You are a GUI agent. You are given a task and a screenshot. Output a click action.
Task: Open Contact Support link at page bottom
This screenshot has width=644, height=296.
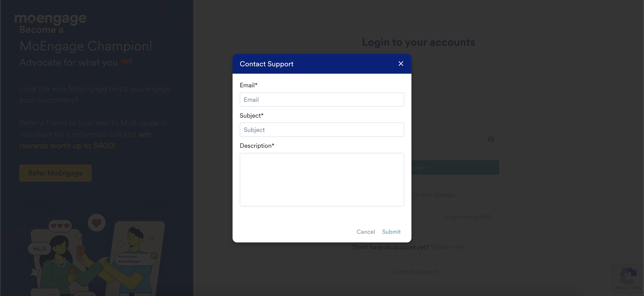tap(415, 271)
